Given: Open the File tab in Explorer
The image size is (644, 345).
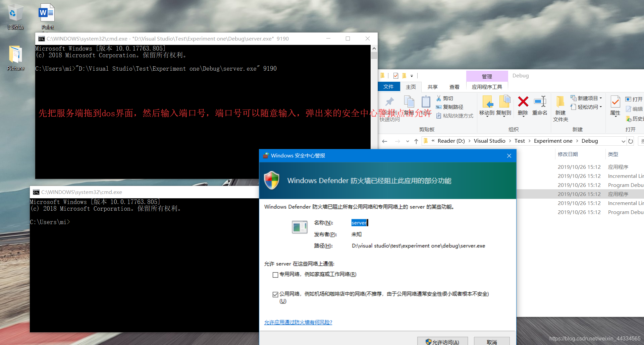Looking at the screenshot, I should (x=389, y=87).
